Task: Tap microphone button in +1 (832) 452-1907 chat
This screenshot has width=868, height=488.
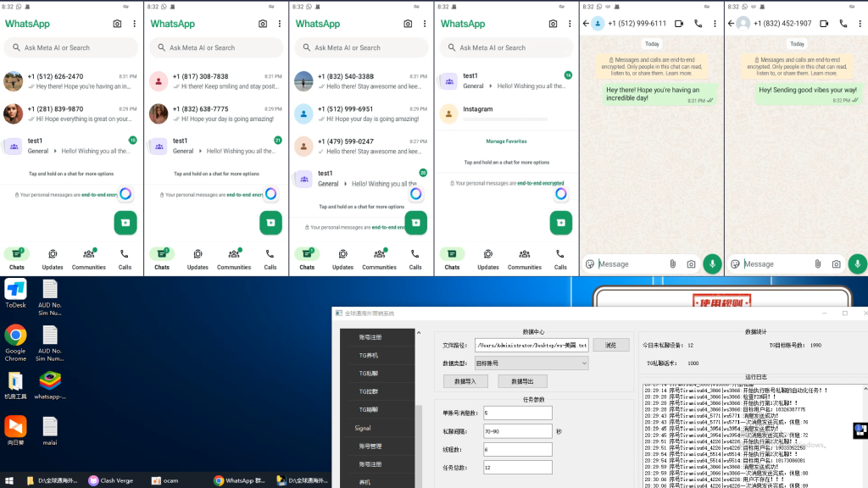Action: (858, 264)
